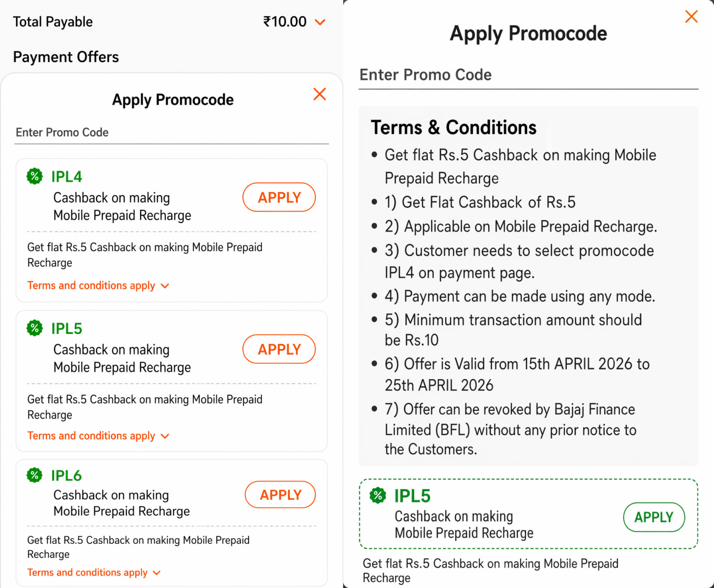Apply the IPL5 promocode
The height and width of the screenshot is (588, 714).
click(x=278, y=349)
